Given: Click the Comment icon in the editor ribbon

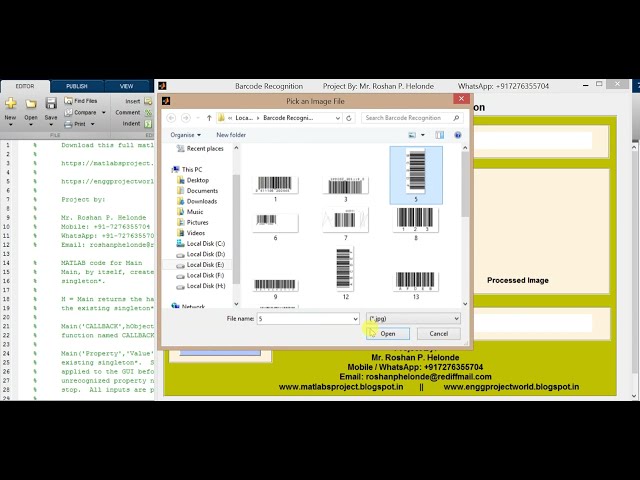Looking at the screenshot, I should [x=148, y=112].
